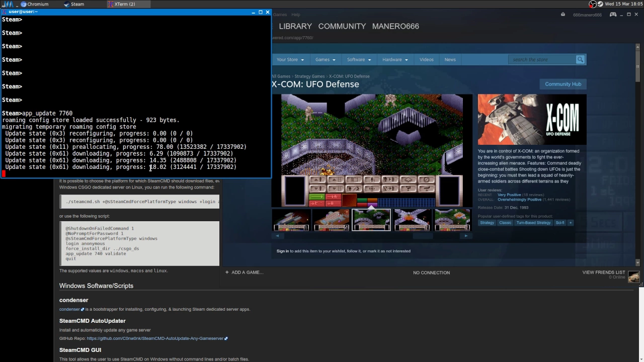Open the Videos store tab

click(x=426, y=59)
